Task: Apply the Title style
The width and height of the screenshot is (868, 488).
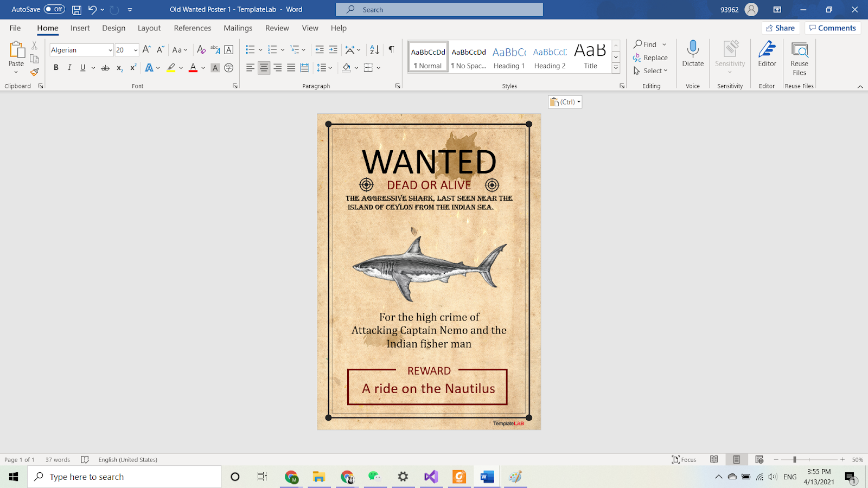Action: click(x=590, y=57)
